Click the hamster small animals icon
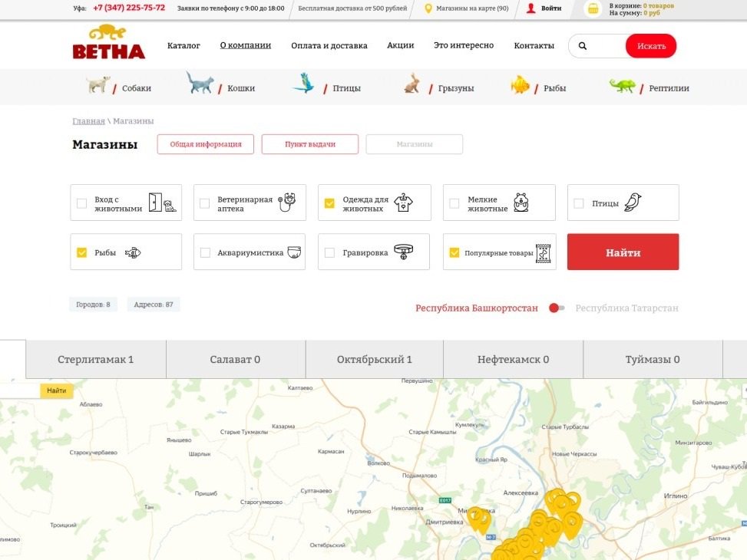This screenshot has width=747, height=560. click(x=521, y=203)
